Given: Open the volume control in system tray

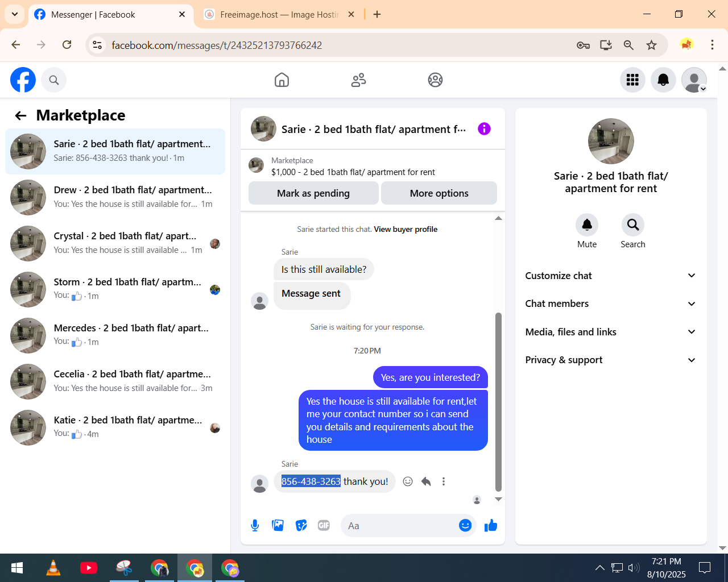Looking at the screenshot, I should (x=634, y=567).
